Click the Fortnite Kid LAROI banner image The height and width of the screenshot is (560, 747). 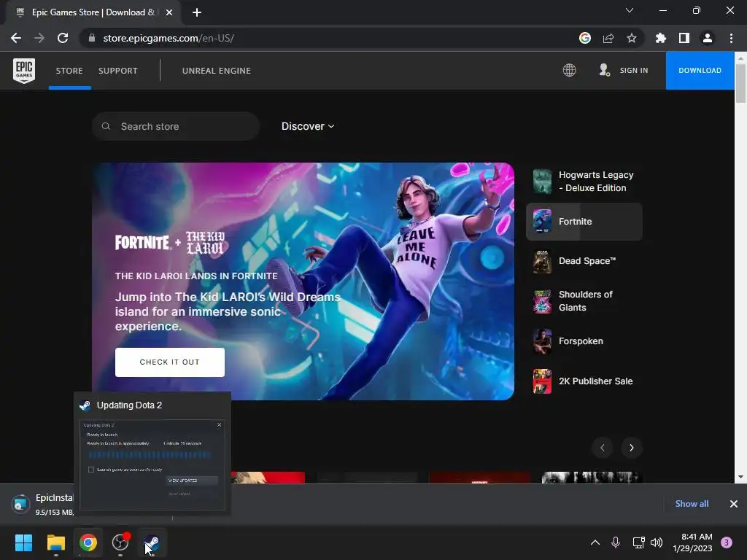(x=303, y=281)
